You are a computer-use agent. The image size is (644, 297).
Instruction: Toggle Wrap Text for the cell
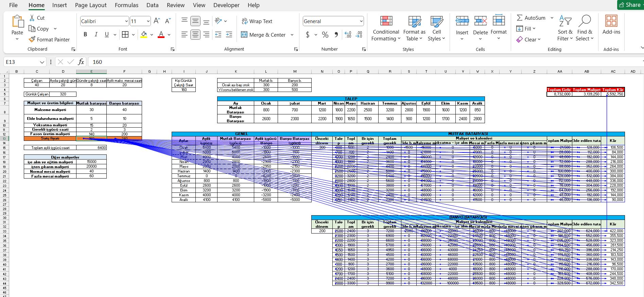coord(257,21)
